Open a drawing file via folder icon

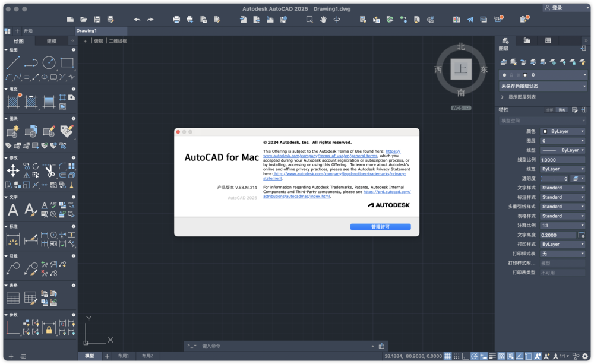point(84,20)
